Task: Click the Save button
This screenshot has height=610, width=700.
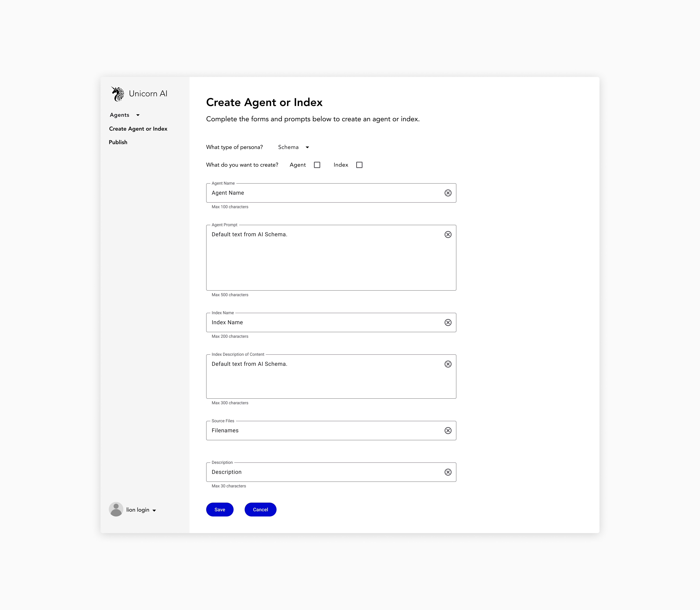Action: coord(220,510)
